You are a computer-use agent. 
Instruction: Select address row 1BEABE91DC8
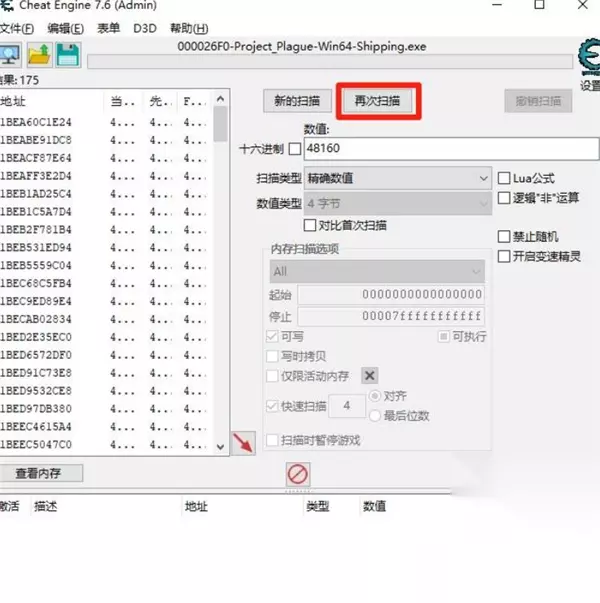(x=105, y=140)
